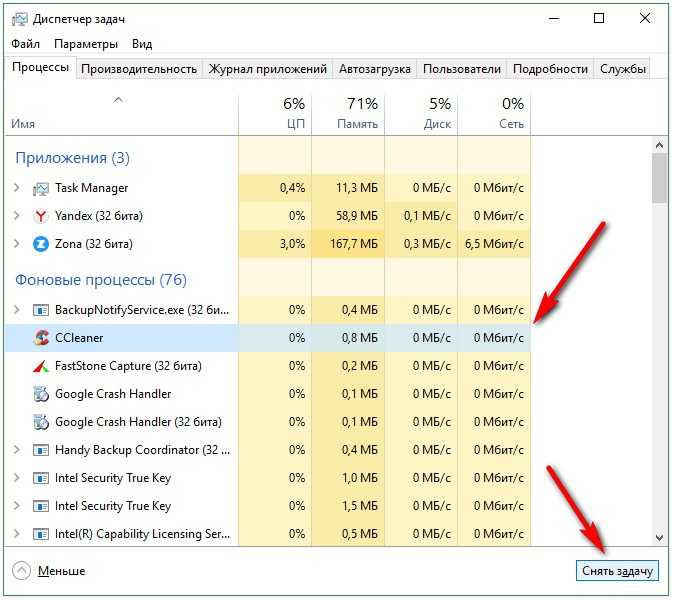Open the Файл menu
This screenshot has width=673, height=600.
point(25,44)
